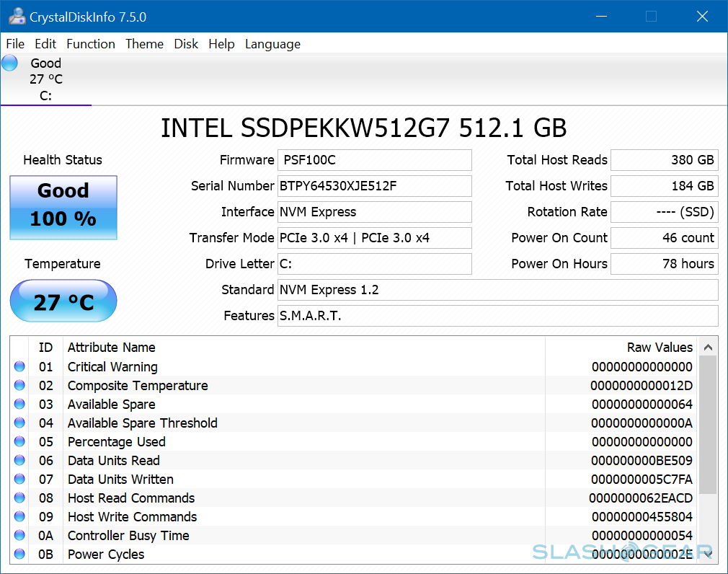The height and width of the screenshot is (574, 728).
Task: Click the status orb beside Available Spare Threshold
Action: tap(19, 423)
